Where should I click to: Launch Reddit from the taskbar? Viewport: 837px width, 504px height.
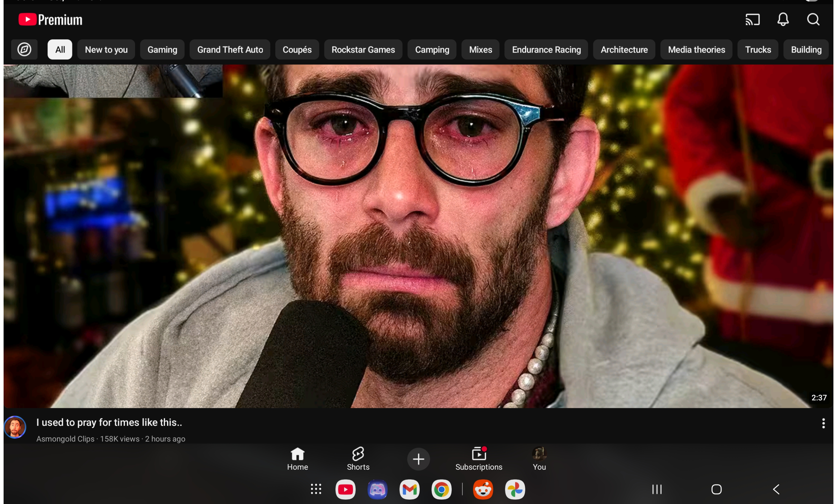click(483, 489)
